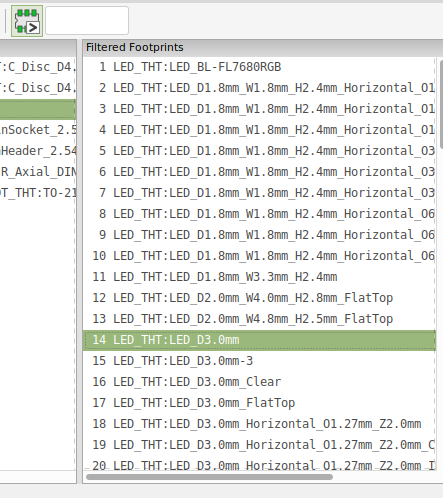Choose row 18 LED_D3.0mm_Horizontal_O1.27mm_Z2.0mm

coord(259,424)
